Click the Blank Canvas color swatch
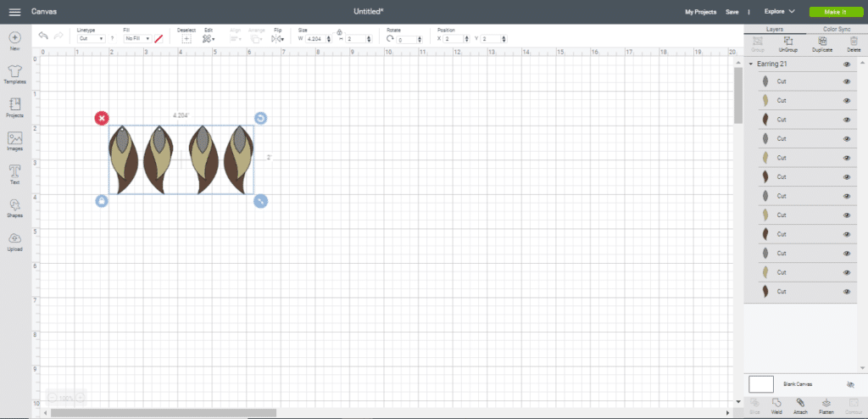 pyautogui.click(x=761, y=384)
